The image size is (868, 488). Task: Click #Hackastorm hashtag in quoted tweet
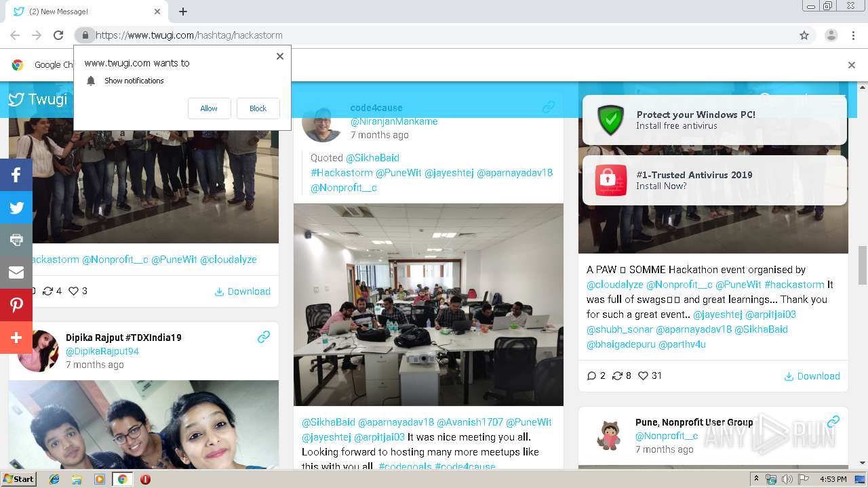pyautogui.click(x=342, y=173)
